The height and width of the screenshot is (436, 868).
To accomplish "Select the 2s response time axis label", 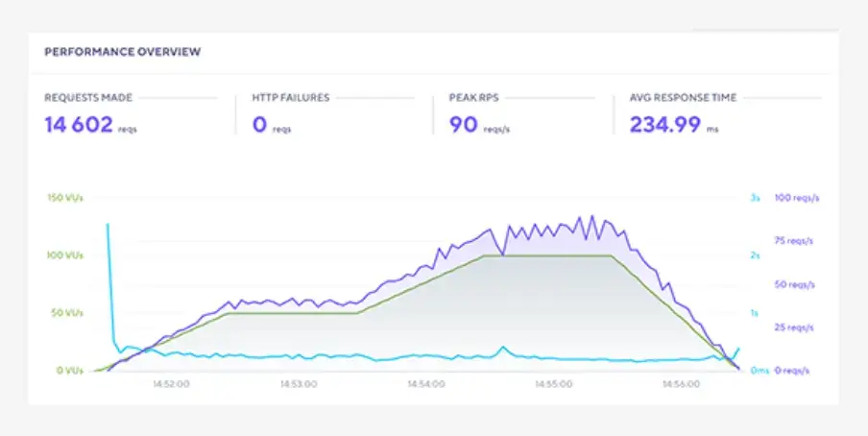I will tap(755, 255).
